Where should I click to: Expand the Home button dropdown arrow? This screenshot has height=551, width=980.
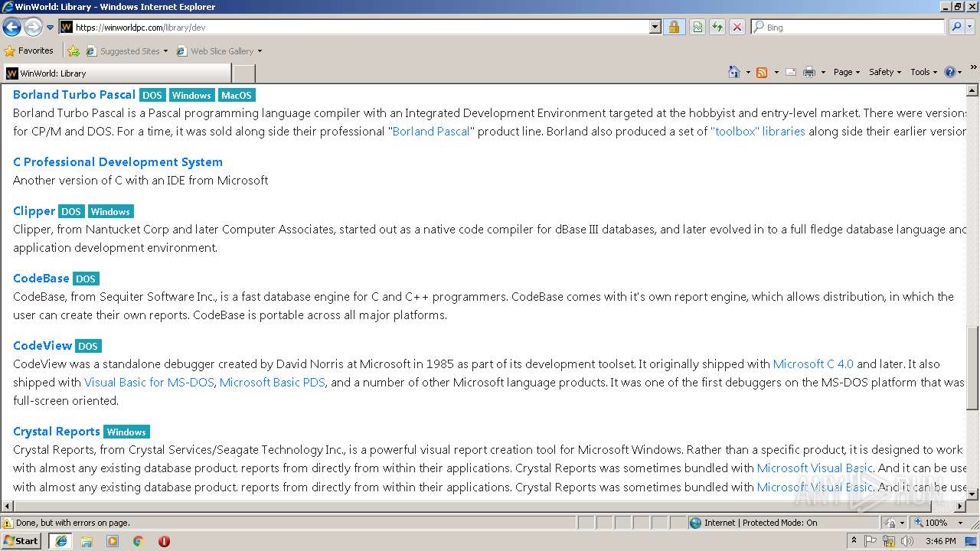pyautogui.click(x=748, y=72)
